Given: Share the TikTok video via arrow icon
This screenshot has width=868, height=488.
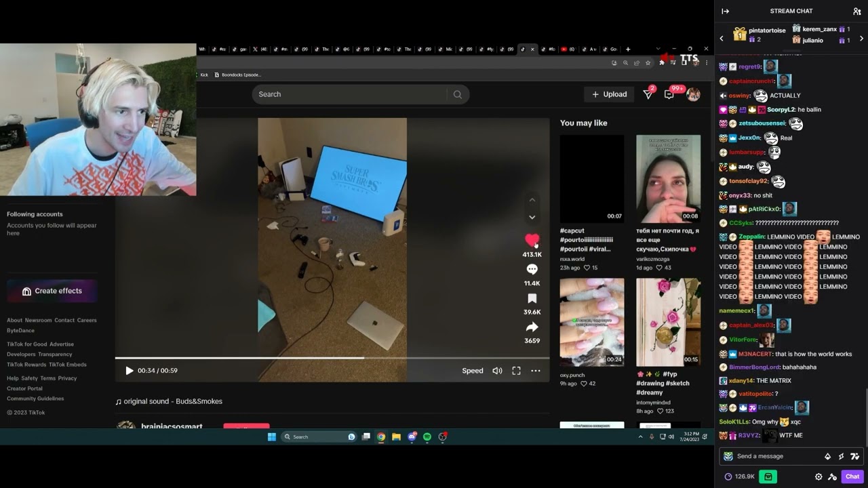Looking at the screenshot, I should (532, 327).
